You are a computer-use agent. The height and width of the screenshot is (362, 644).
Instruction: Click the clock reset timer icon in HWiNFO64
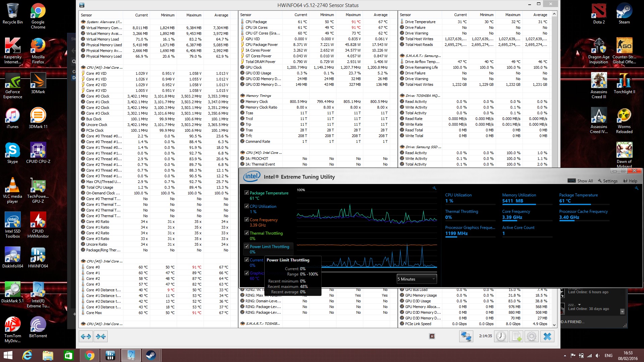(x=501, y=336)
